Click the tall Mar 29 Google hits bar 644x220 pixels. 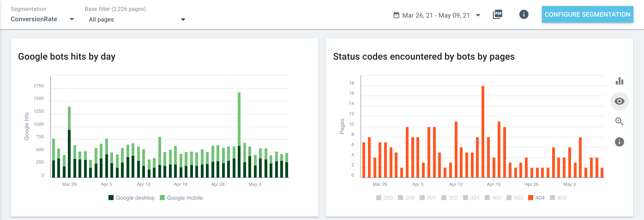(69, 142)
